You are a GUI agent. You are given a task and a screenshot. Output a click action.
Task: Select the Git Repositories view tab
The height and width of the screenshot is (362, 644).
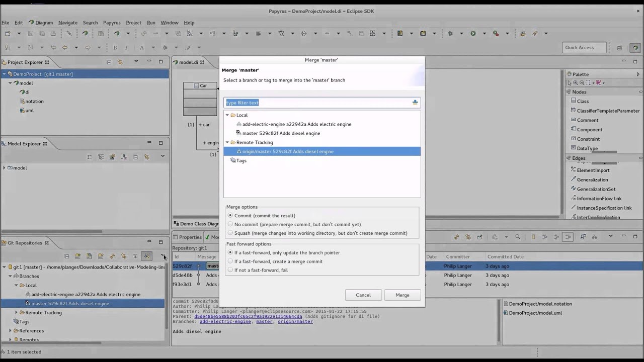tap(25, 243)
